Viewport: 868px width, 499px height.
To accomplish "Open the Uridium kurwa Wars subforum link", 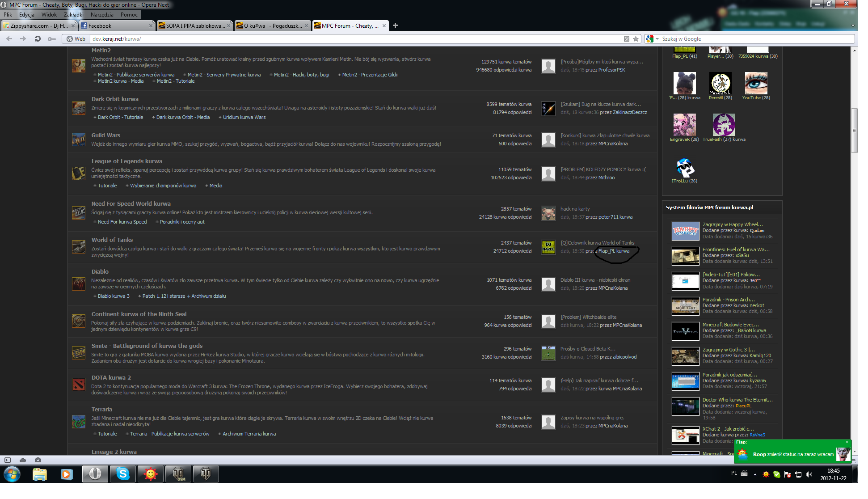I will pyautogui.click(x=244, y=118).
